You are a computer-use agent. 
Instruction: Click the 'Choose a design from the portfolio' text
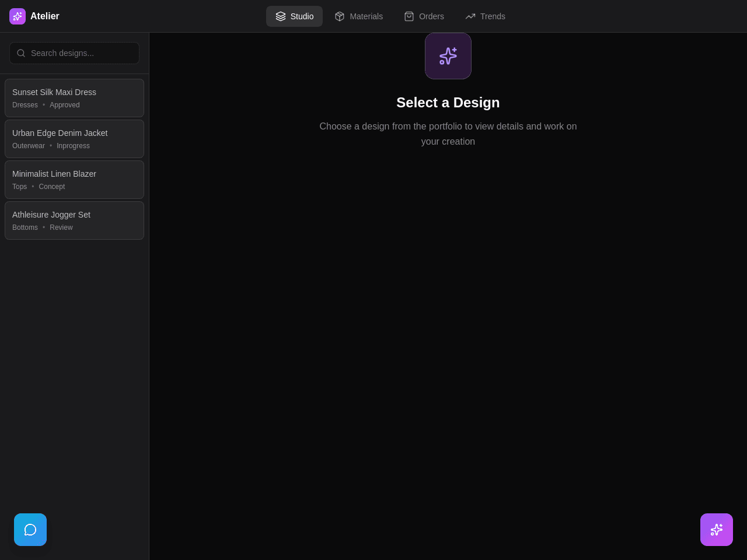point(448,134)
